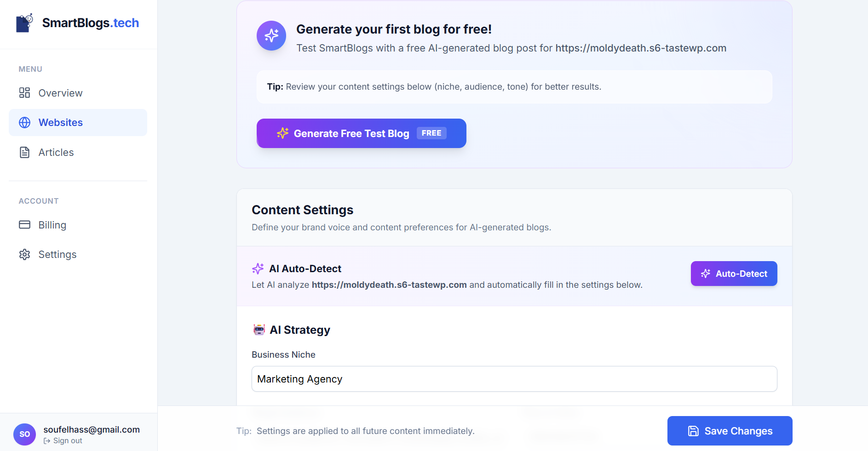Select the Billing credit card icon

click(x=24, y=225)
